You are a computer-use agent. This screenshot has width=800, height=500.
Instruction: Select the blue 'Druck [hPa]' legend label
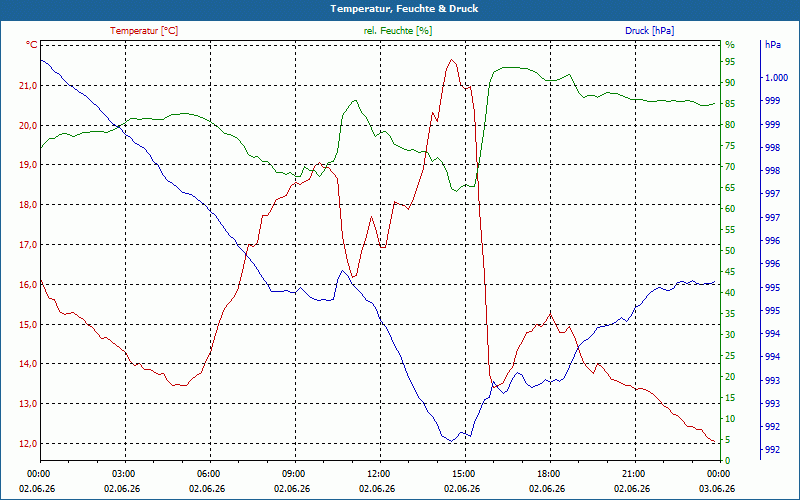649,31
